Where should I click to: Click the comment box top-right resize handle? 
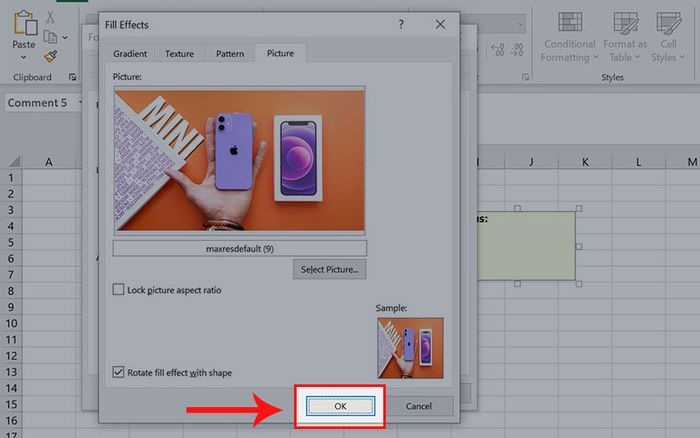(579, 208)
